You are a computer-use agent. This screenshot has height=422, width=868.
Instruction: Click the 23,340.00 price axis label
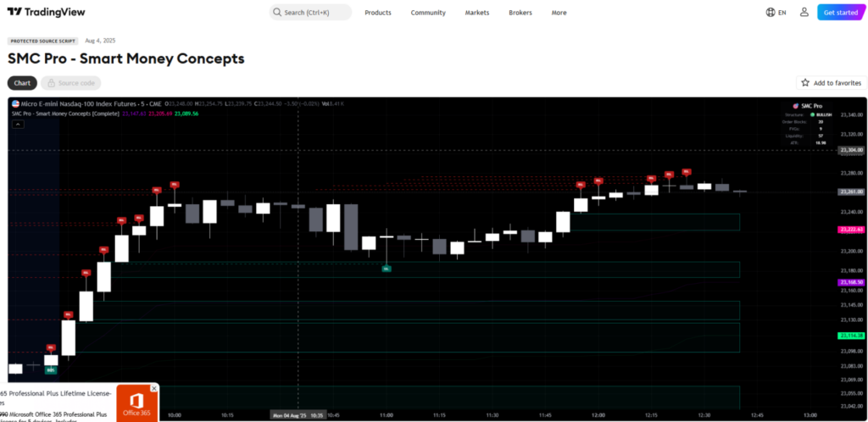851,114
